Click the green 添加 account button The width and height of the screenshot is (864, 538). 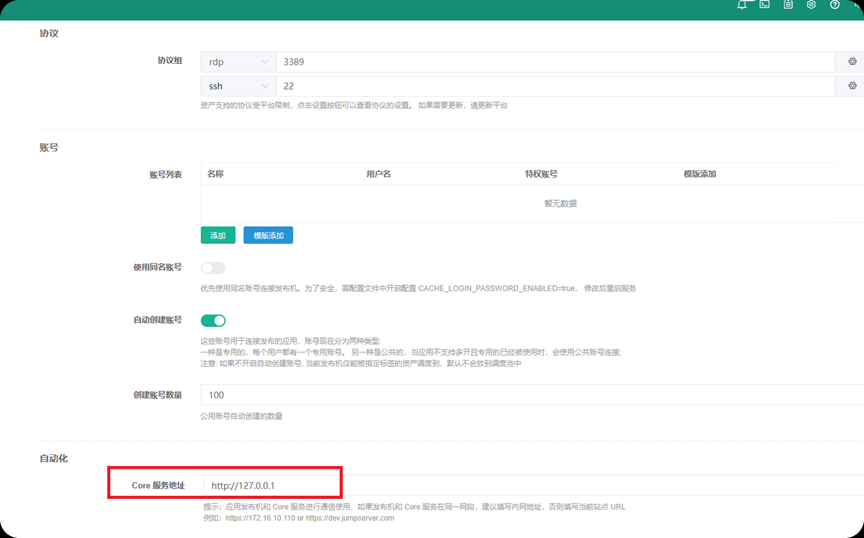(x=218, y=235)
